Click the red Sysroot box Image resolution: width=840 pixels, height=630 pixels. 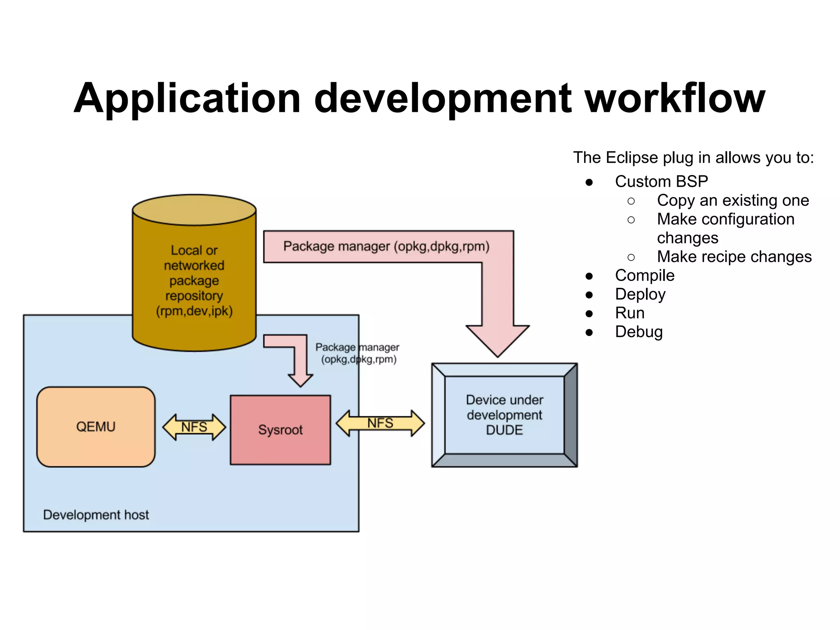coord(280,429)
